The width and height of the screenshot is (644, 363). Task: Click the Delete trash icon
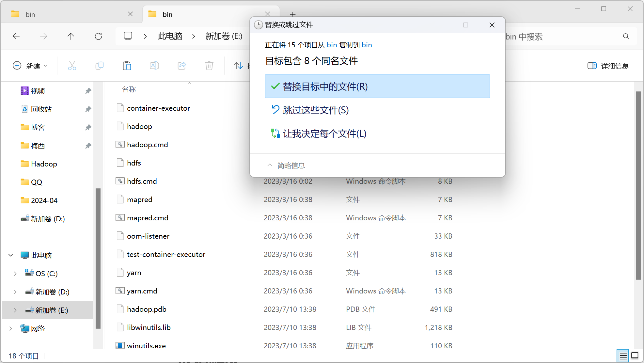tap(209, 66)
